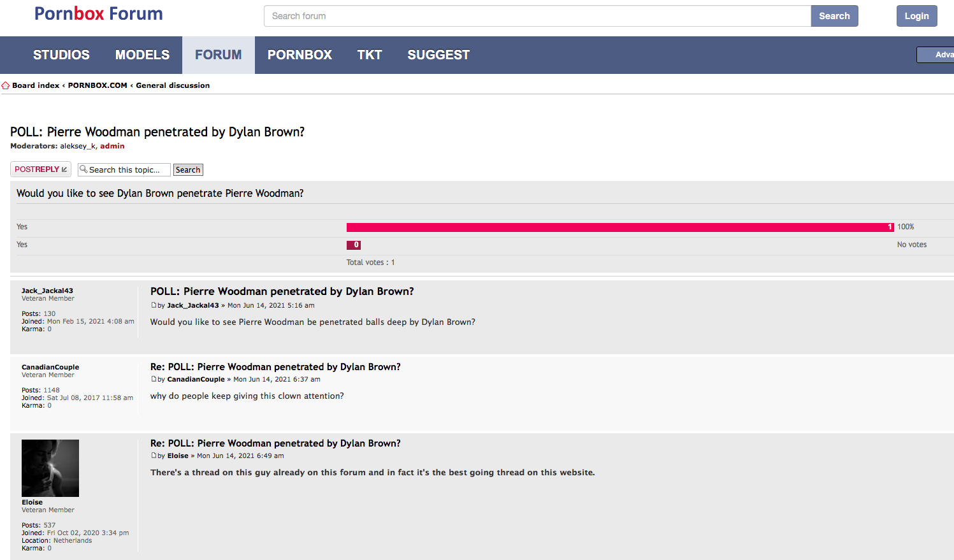Click the magnifier icon in topic search
954x560 pixels.
[x=83, y=169]
